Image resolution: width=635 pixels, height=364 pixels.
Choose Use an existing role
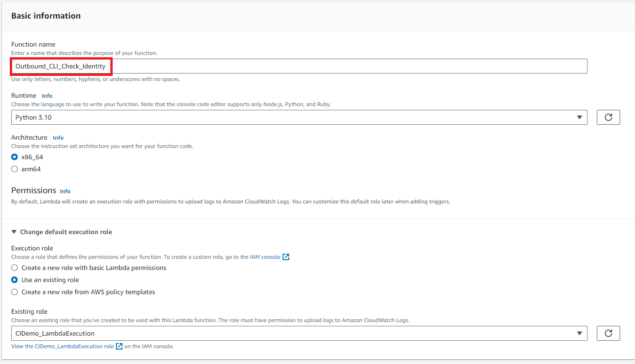click(x=14, y=280)
